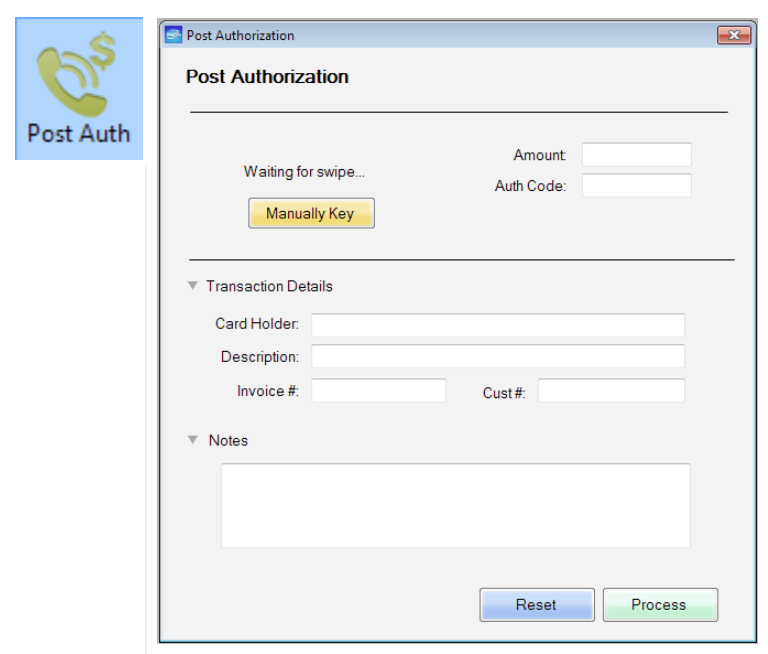Focus the Invoice # field
This screenshot has width=768, height=654.
[378, 391]
